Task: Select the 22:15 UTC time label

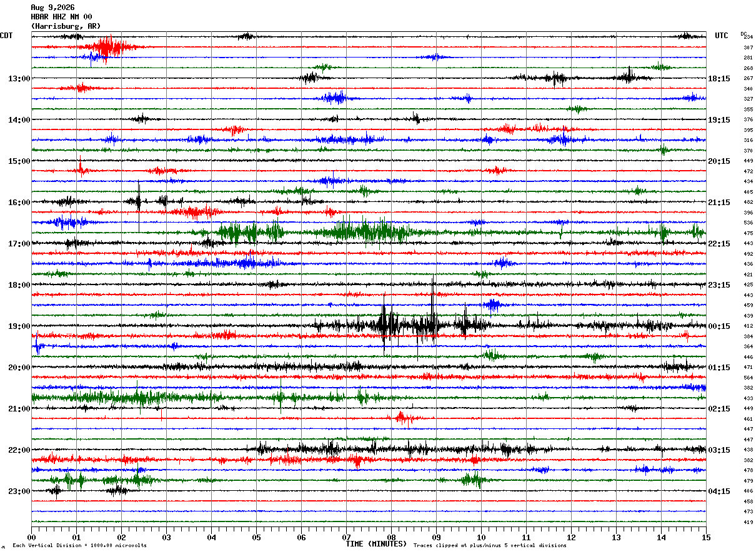Action: [719, 244]
